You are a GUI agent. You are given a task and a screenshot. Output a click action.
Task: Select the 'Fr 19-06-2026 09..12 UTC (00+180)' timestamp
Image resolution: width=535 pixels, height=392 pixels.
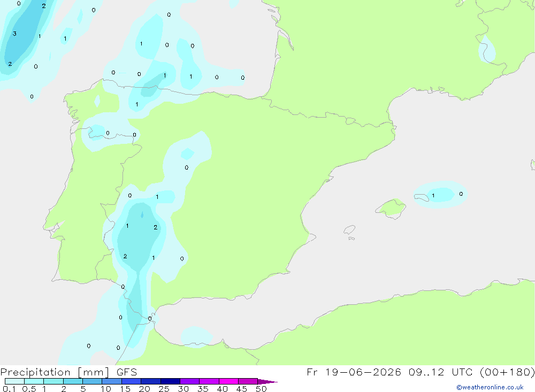[x=421, y=372]
